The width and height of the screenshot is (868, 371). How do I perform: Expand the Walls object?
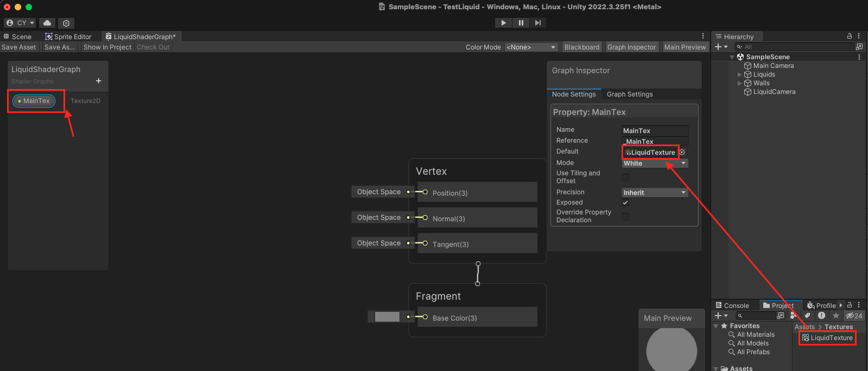pos(739,83)
